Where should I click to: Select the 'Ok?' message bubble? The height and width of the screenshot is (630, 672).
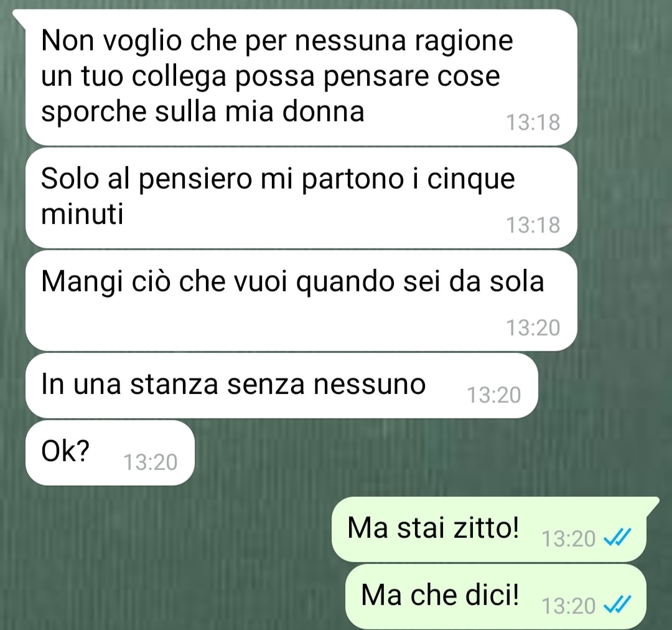110,453
